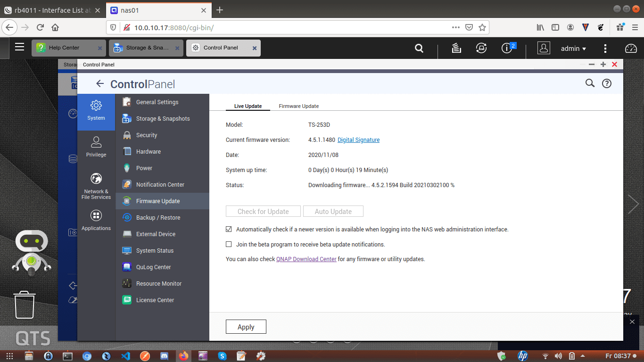Open the QNAP Download Center link
The height and width of the screenshot is (362, 644).
pyautogui.click(x=306, y=259)
